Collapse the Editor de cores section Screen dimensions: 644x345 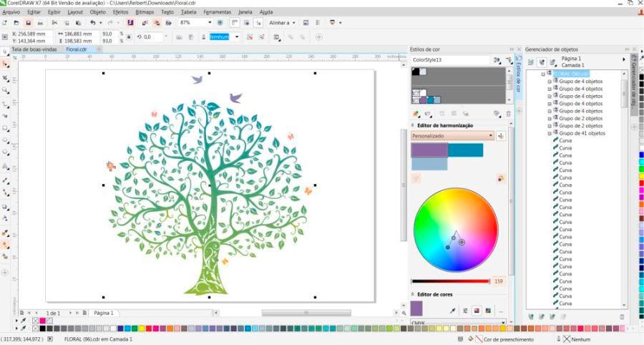[412, 294]
